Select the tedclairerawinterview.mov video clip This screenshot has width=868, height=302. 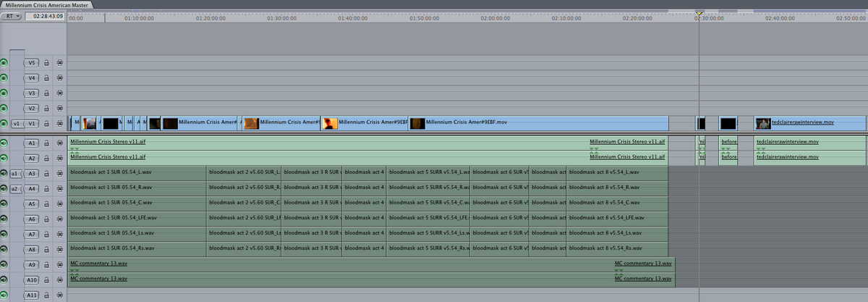[803, 123]
